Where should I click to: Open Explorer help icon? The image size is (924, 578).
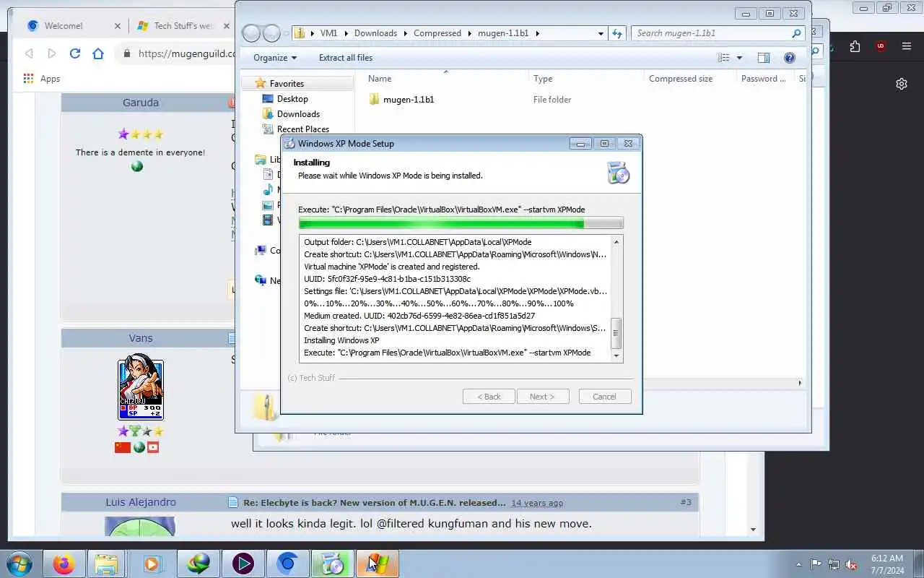click(x=790, y=58)
